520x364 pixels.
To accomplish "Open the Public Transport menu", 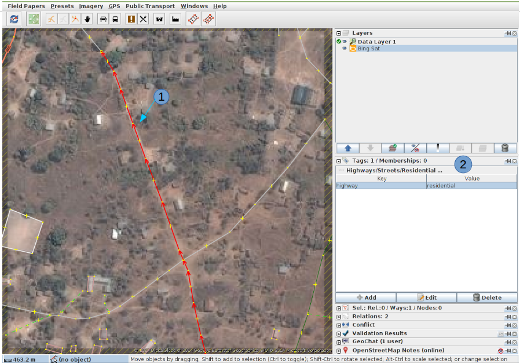I will 150,6.
